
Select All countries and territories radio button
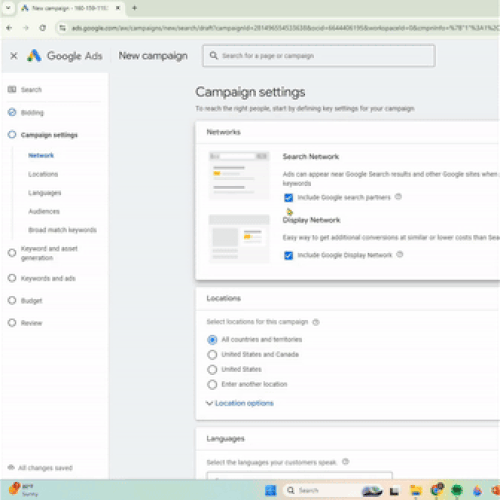(x=212, y=340)
